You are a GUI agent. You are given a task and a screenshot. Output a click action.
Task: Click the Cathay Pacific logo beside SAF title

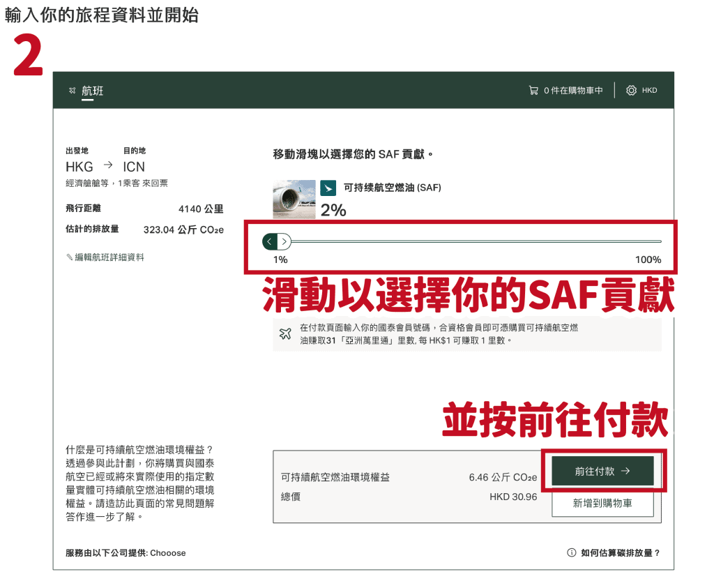tap(328, 188)
